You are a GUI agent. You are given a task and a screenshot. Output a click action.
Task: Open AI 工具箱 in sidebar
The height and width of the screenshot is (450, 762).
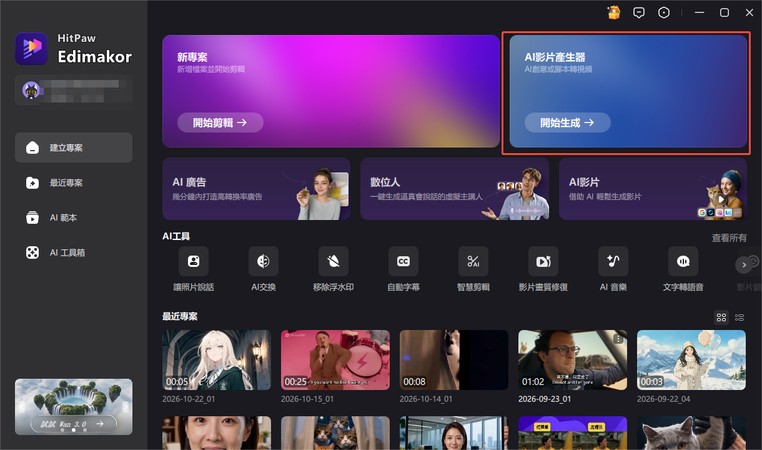tap(74, 253)
